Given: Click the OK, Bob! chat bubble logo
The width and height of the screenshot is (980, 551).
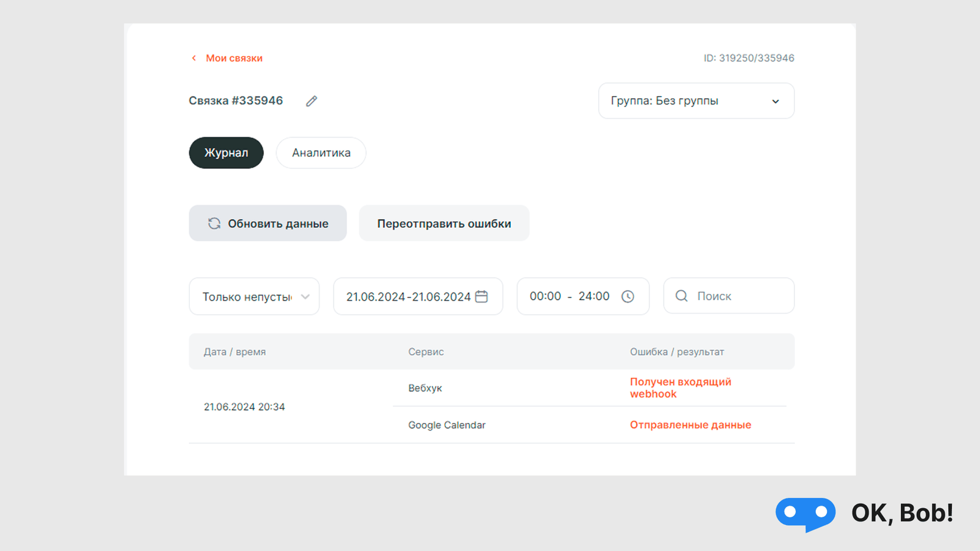Looking at the screenshot, I should (x=805, y=514).
